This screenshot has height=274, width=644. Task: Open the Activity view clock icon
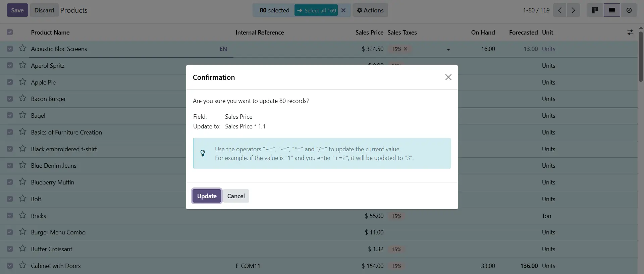(629, 10)
